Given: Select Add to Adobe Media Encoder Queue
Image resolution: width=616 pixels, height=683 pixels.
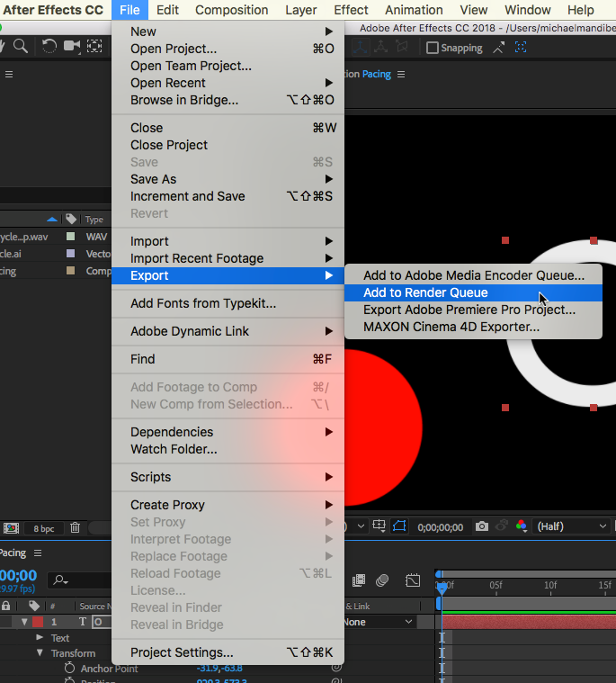Looking at the screenshot, I should coord(473,275).
